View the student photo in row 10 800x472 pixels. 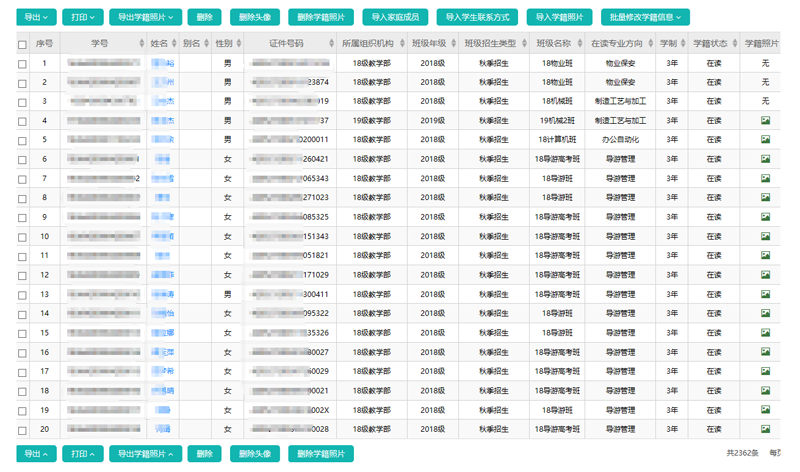765,236
